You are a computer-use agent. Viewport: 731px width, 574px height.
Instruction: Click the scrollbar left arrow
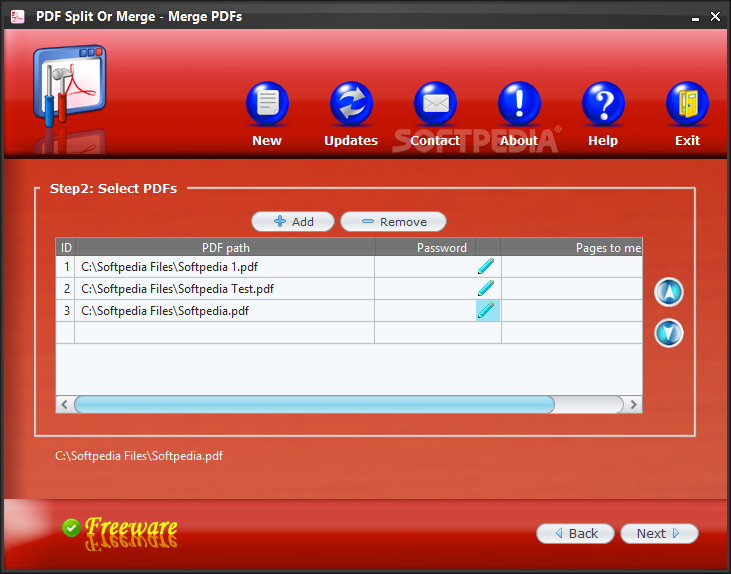point(64,404)
